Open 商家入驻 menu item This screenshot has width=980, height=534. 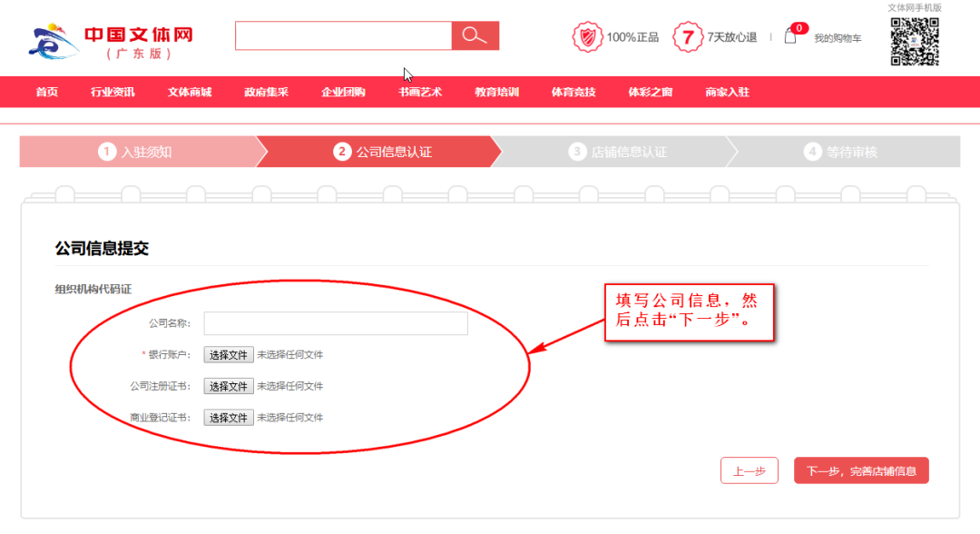728,92
